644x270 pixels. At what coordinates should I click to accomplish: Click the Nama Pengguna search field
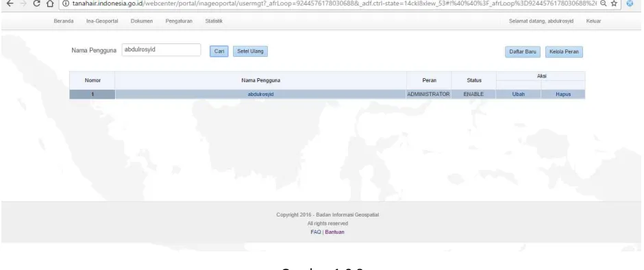click(161, 50)
